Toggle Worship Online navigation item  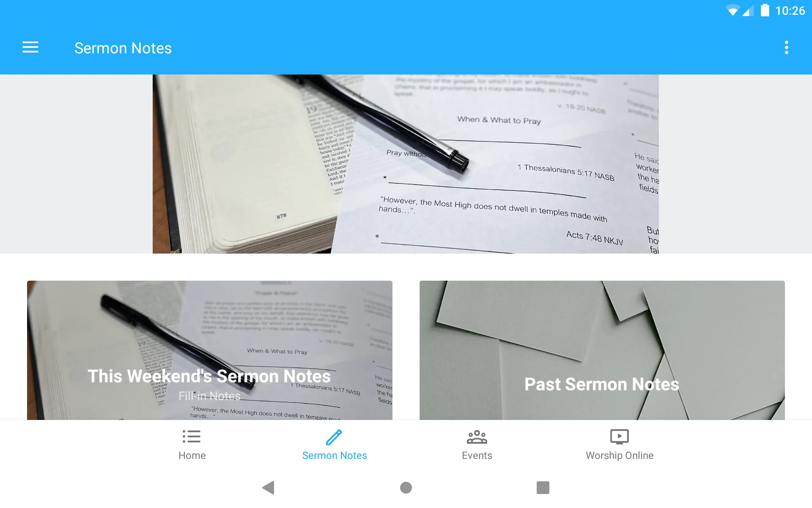coord(619,444)
